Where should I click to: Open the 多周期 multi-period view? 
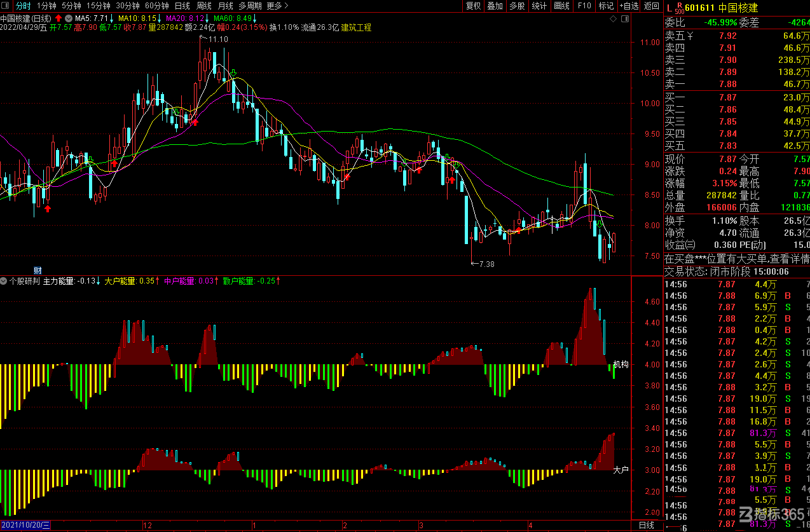[251, 6]
